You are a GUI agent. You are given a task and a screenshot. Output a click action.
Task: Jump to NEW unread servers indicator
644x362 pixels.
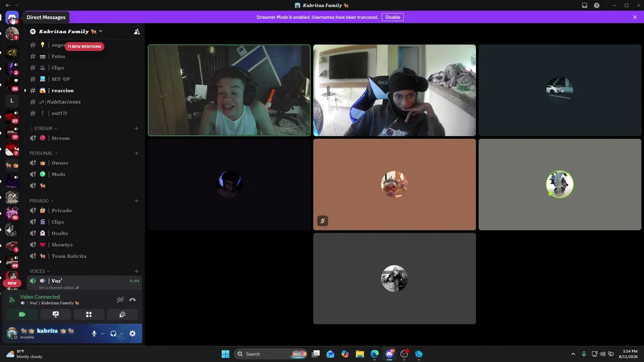tap(12, 283)
